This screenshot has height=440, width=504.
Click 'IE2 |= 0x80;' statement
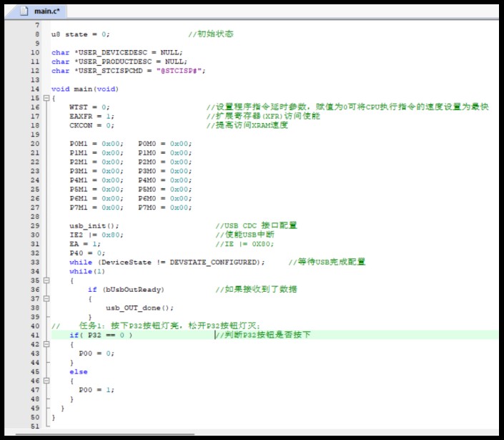[x=96, y=235]
